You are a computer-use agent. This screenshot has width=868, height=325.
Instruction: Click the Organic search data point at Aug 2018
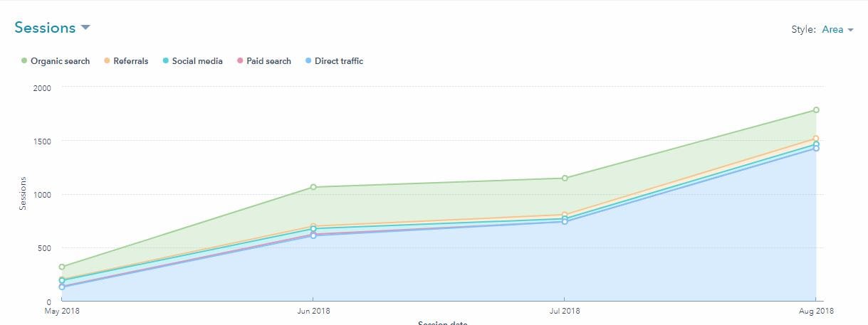[x=816, y=110]
